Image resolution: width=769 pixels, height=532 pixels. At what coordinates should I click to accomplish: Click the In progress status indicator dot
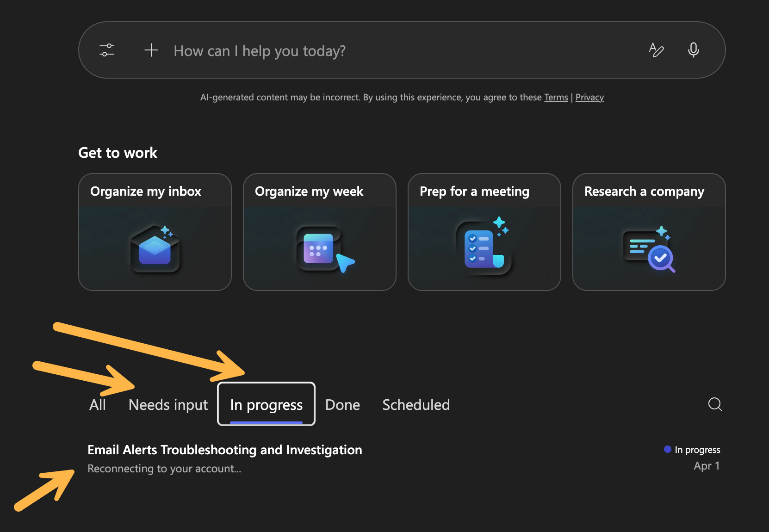click(667, 449)
